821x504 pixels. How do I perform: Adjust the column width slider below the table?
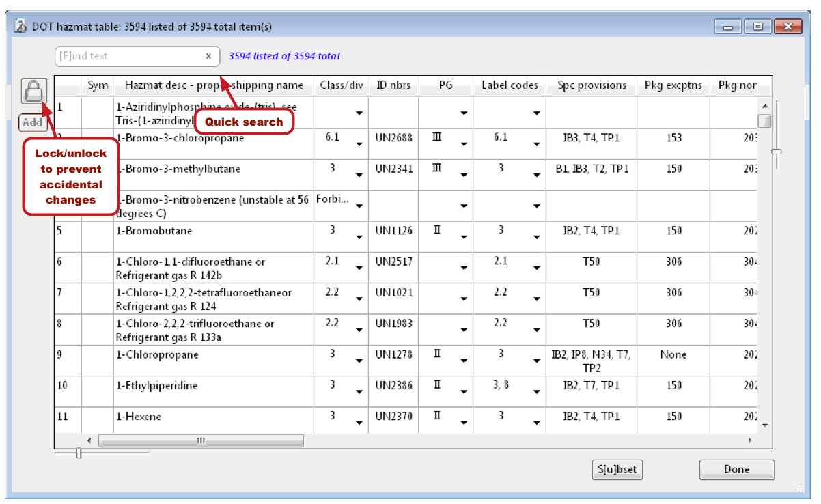79,453
